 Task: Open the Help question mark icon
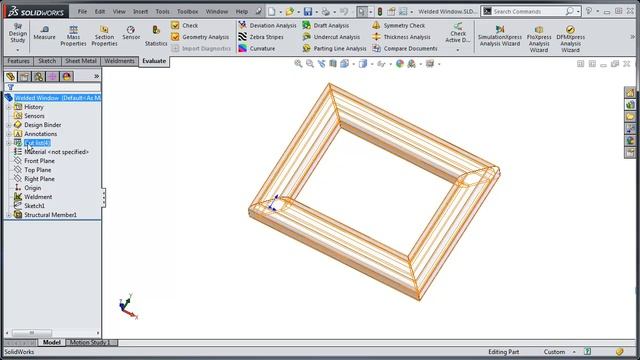[x=589, y=11]
